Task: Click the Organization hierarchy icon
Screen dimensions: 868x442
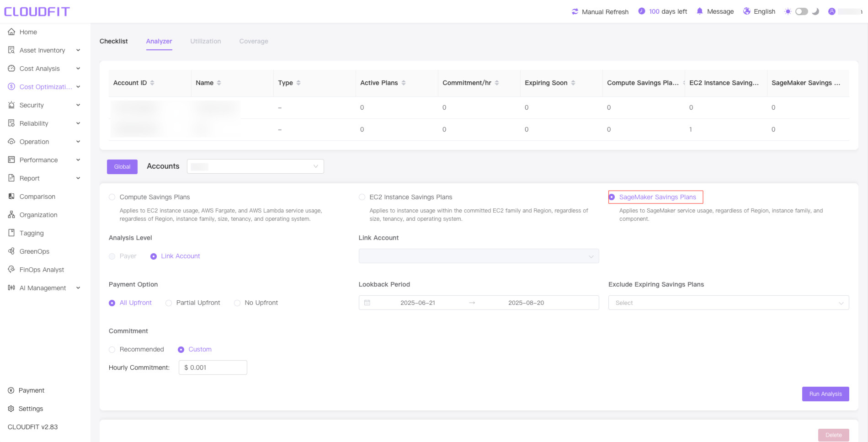Action: (x=11, y=215)
